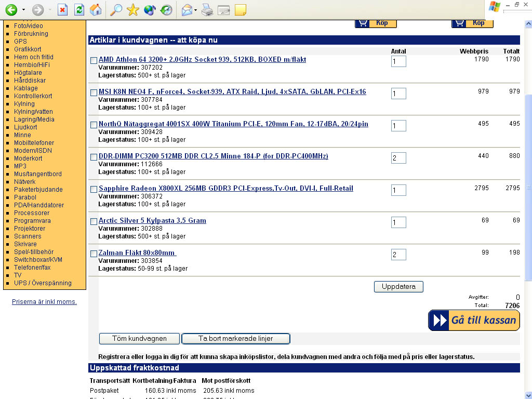This screenshot has width=532, height=399.
Task: Click the scrollbar up arrow
Action: click(x=528, y=24)
